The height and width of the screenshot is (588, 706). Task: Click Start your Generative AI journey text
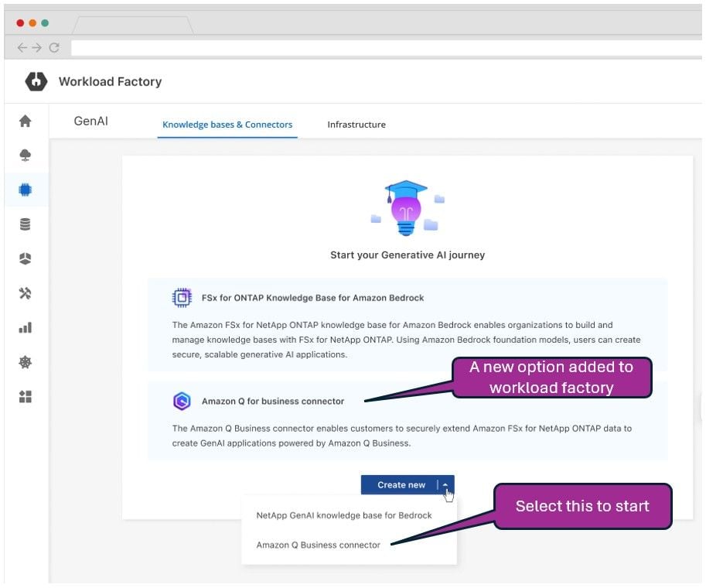(x=408, y=255)
